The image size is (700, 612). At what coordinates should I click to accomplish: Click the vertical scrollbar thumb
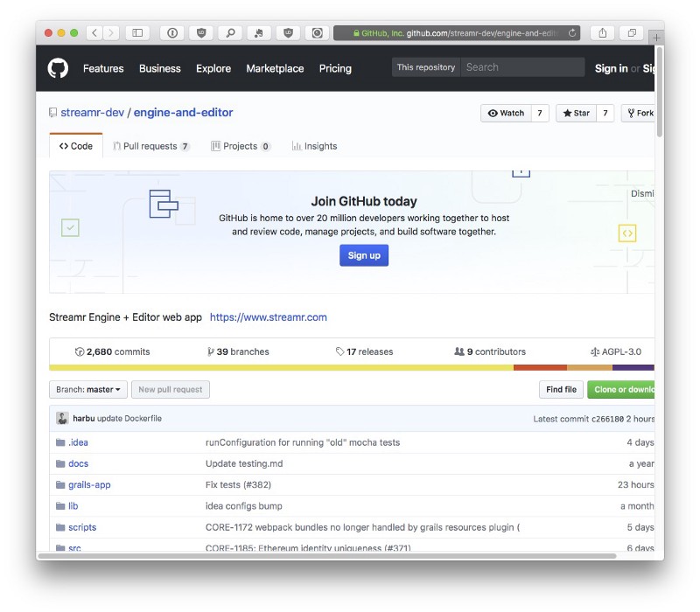[x=660, y=92]
